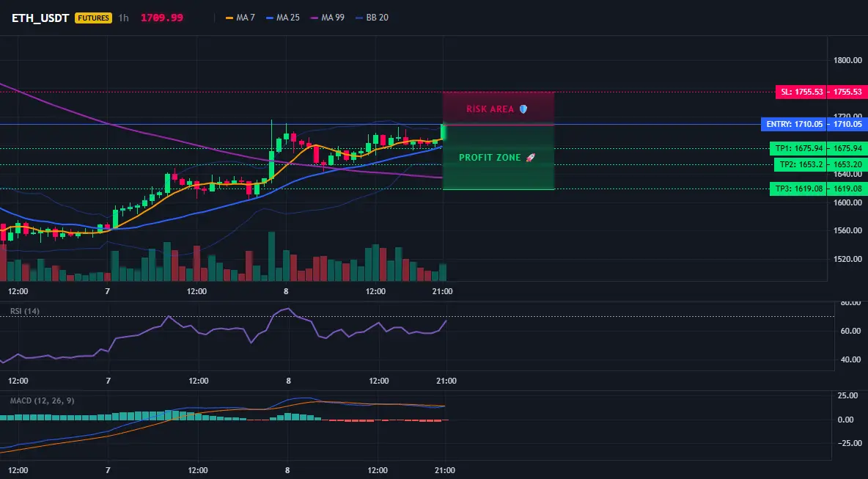Image resolution: width=868 pixels, height=479 pixels.
Task: Click the TP1: 1675.94 label
Action: click(x=798, y=148)
